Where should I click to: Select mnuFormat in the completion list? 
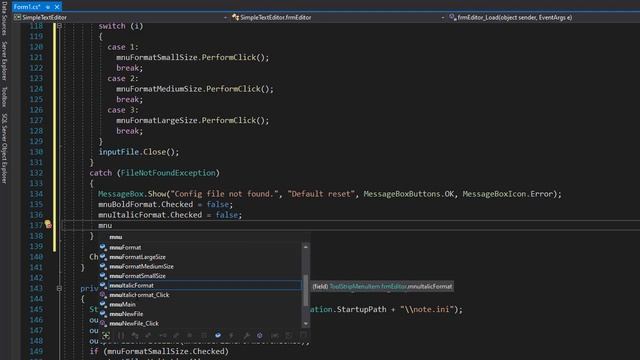[x=200, y=247]
